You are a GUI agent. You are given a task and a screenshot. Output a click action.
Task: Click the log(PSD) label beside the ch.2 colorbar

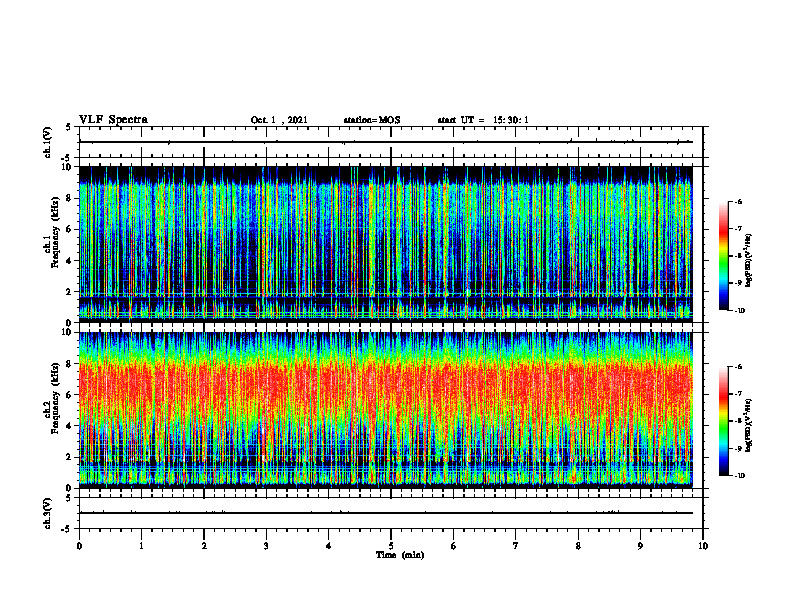[749, 426]
